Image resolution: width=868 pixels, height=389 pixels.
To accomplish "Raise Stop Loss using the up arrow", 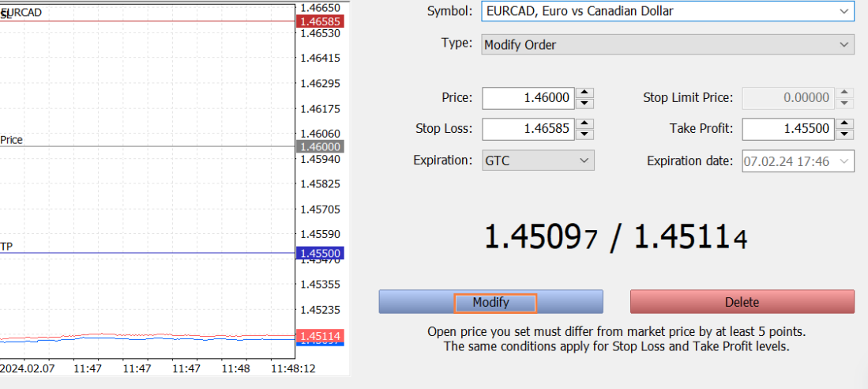I will (x=584, y=124).
